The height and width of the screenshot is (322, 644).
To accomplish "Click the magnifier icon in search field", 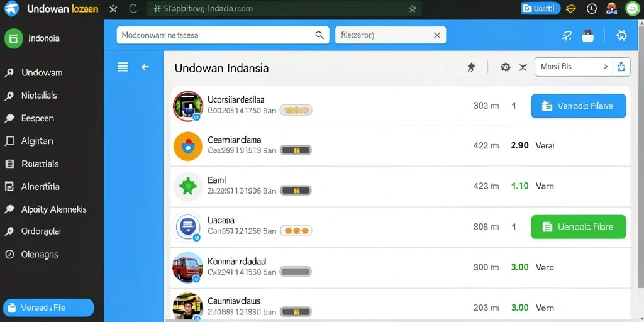I will point(319,35).
